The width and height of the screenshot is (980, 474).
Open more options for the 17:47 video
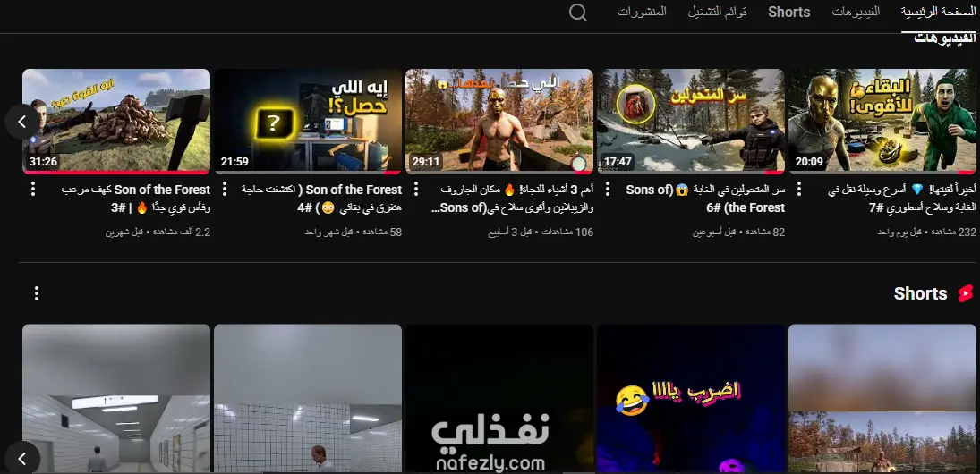click(608, 190)
